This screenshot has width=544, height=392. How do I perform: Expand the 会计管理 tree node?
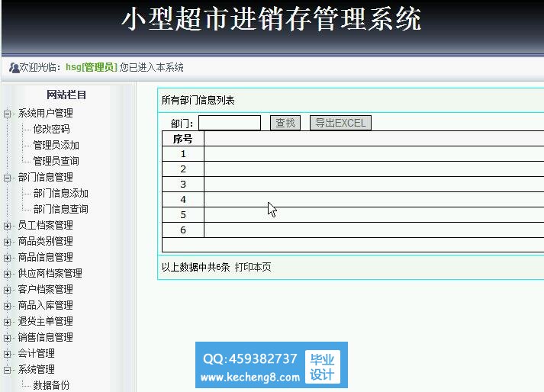(7, 354)
